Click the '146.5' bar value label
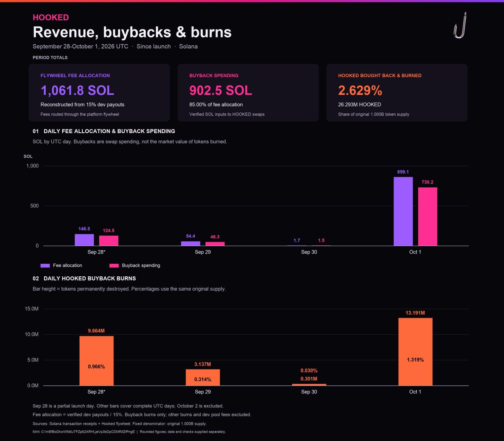The height and width of the screenshot is (441, 504). 84,229
